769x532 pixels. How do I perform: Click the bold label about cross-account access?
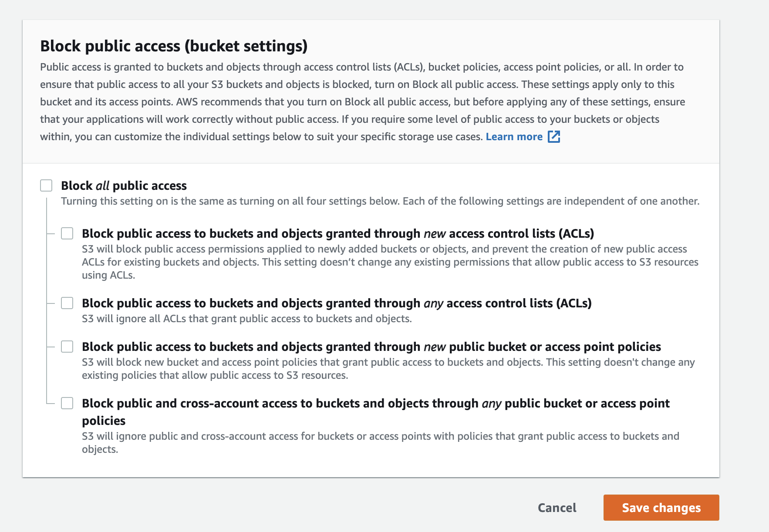click(x=375, y=404)
